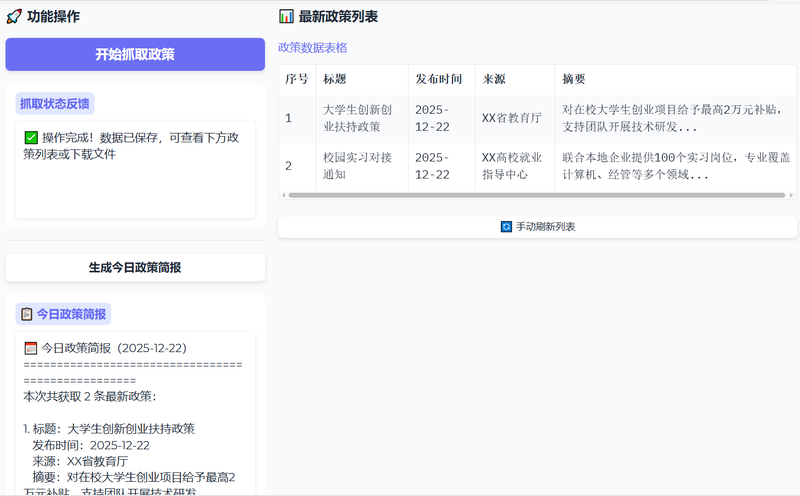Click the horizontal scrollbar under the policy table
The width and height of the screenshot is (800, 496).
pyautogui.click(x=530, y=195)
